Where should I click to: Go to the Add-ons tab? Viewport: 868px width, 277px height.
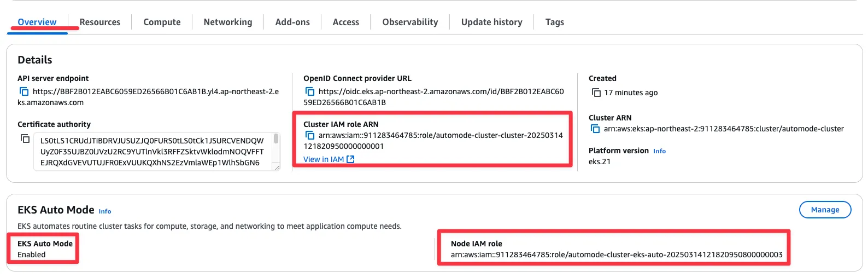pyautogui.click(x=292, y=22)
